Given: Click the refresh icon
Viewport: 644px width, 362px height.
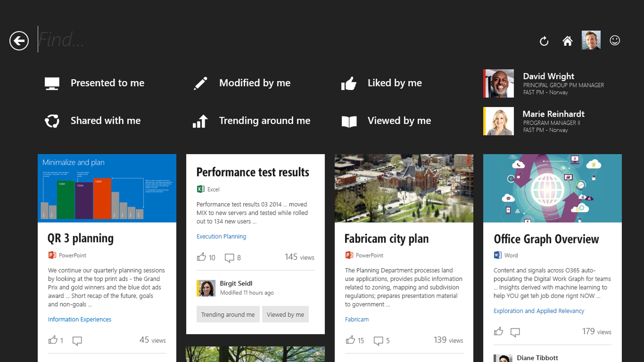Looking at the screenshot, I should tap(544, 41).
